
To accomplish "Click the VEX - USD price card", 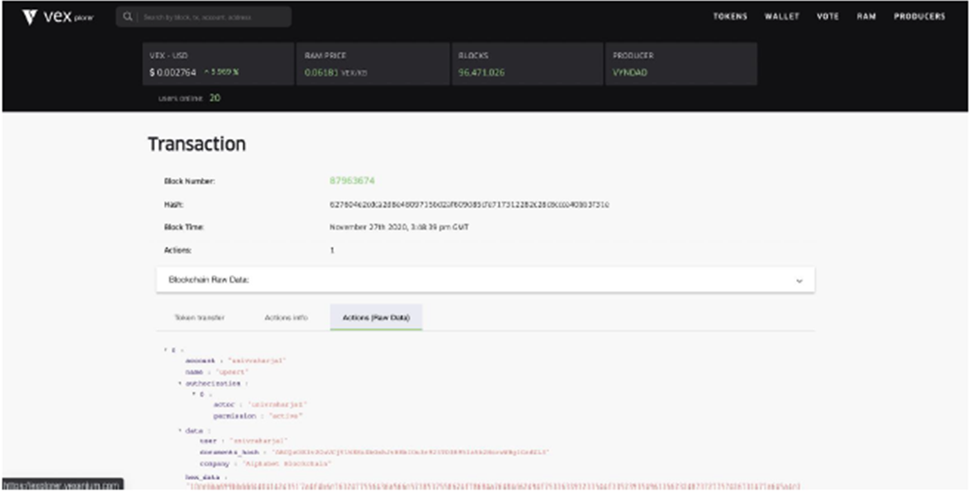I will pos(218,64).
